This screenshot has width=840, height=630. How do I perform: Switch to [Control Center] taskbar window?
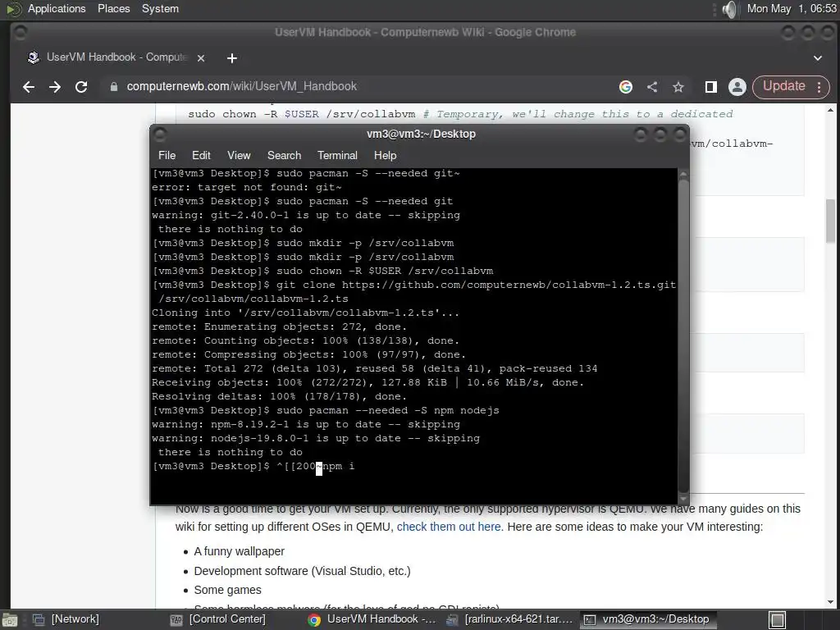click(x=218, y=619)
